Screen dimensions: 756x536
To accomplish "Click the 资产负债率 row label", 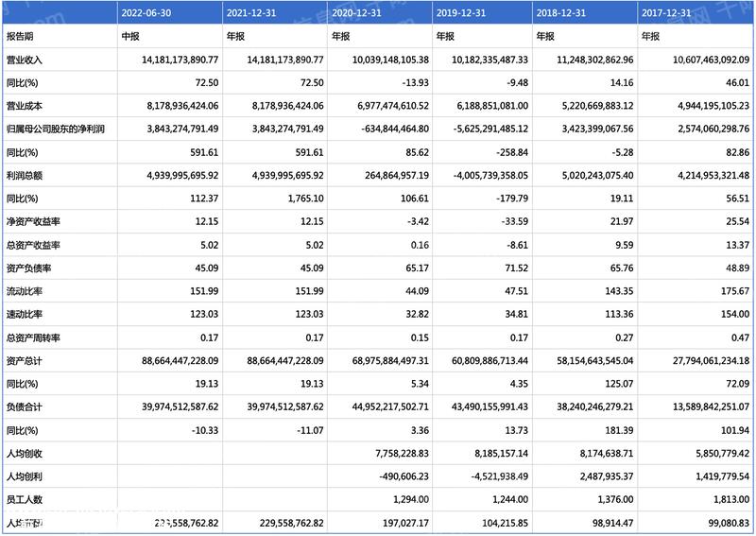I will pyautogui.click(x=28, y=268).
